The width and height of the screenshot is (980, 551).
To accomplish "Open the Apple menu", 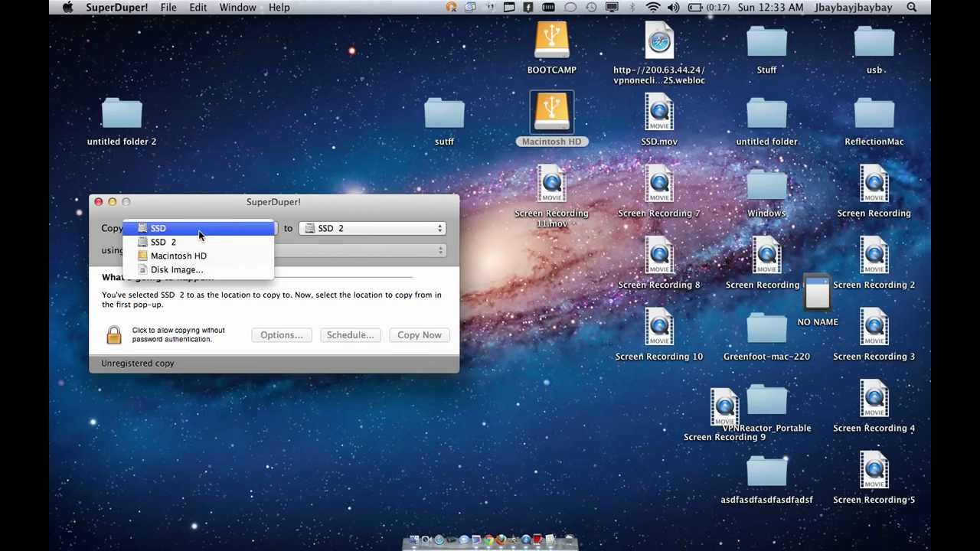I will click(x=67, y=7).
